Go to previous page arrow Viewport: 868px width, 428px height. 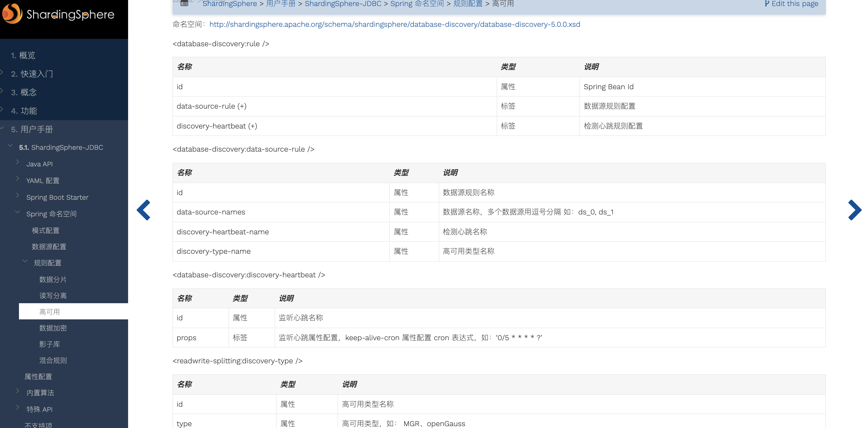point(144,210)
